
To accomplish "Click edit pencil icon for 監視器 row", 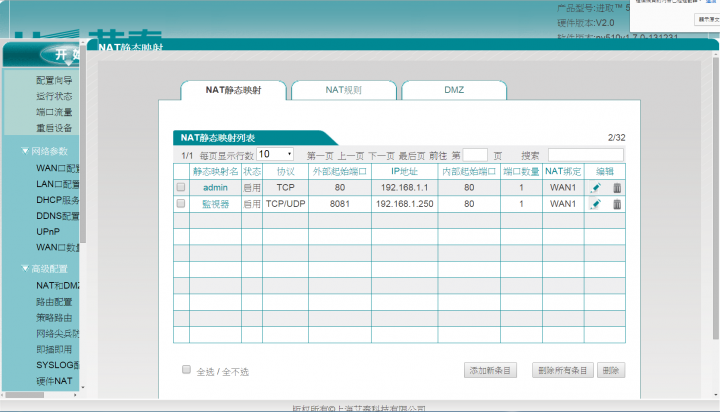I will coord(595,204).
